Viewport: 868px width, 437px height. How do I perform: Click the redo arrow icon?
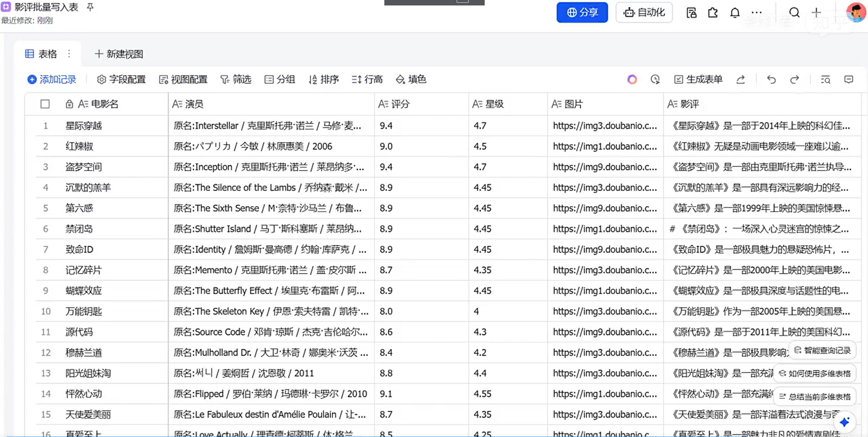(794, 79)
